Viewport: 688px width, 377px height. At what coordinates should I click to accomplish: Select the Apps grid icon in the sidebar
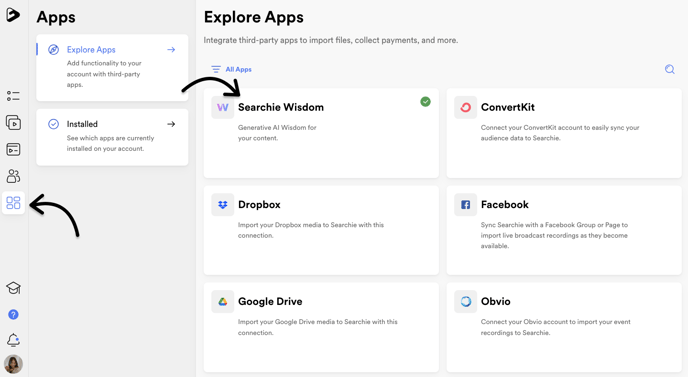[13, 203]
